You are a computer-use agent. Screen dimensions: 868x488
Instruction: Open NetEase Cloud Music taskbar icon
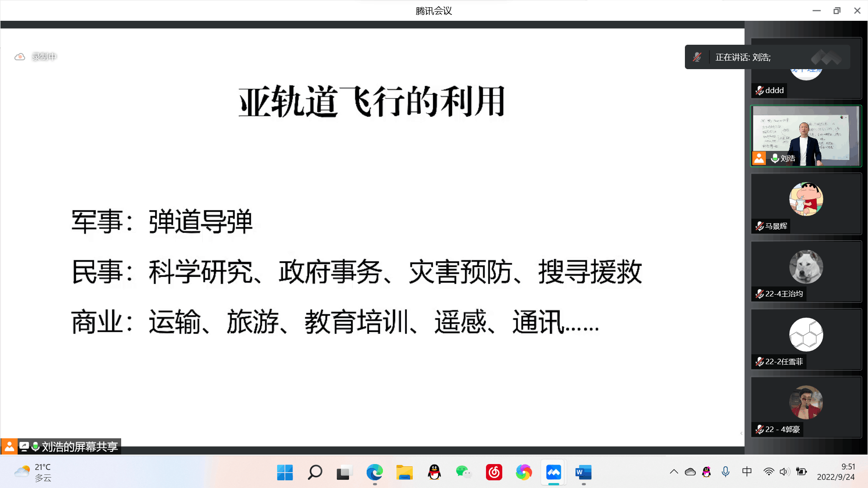(494, 473)
